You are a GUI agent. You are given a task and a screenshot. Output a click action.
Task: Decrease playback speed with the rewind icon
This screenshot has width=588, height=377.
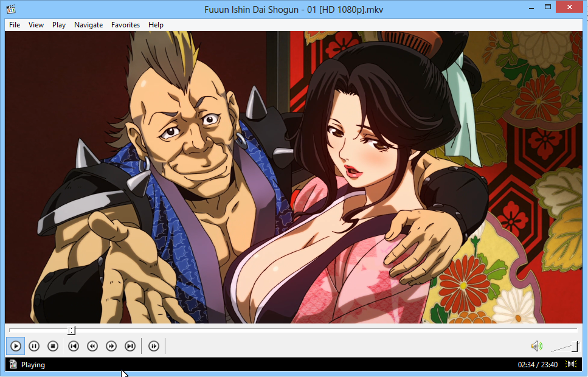tap(92, 346)
